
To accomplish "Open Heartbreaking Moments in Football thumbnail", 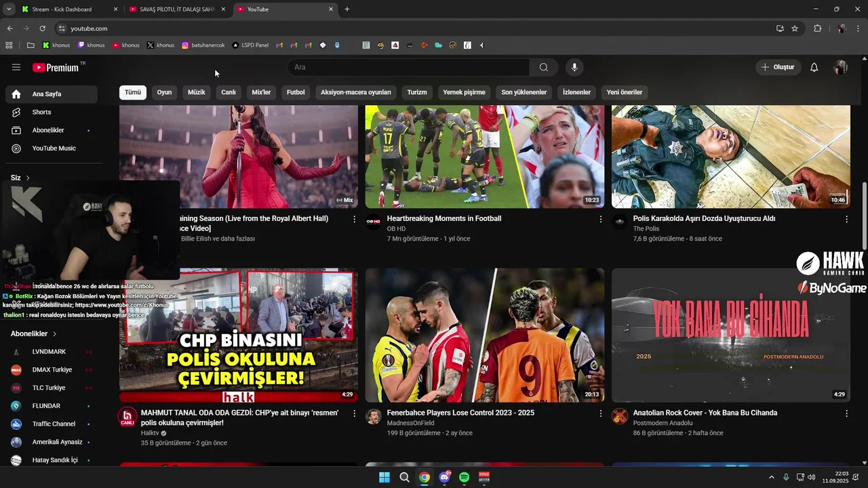I will pyautogui.click(x=485, y=157).
